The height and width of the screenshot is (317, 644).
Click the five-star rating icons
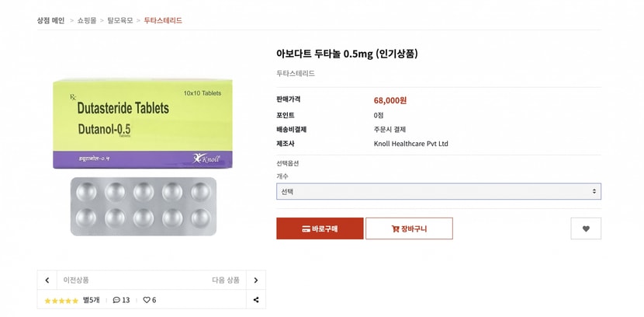click(61, 301)
